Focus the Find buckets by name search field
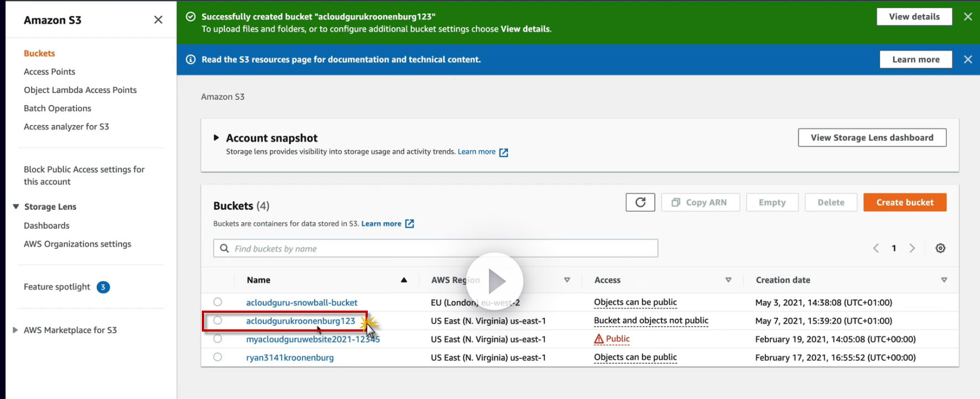The height and width of the screenshot is (399, 980). [436, 248]
